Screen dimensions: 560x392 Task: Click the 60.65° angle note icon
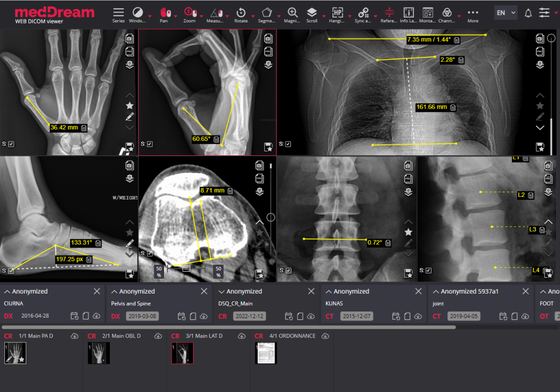[x=216, y=139]
